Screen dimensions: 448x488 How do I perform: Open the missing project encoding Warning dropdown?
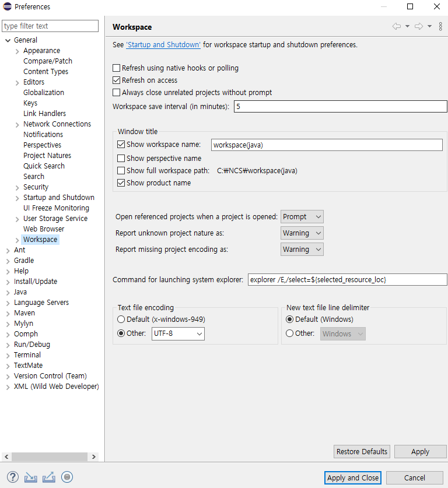click(302, 250)
